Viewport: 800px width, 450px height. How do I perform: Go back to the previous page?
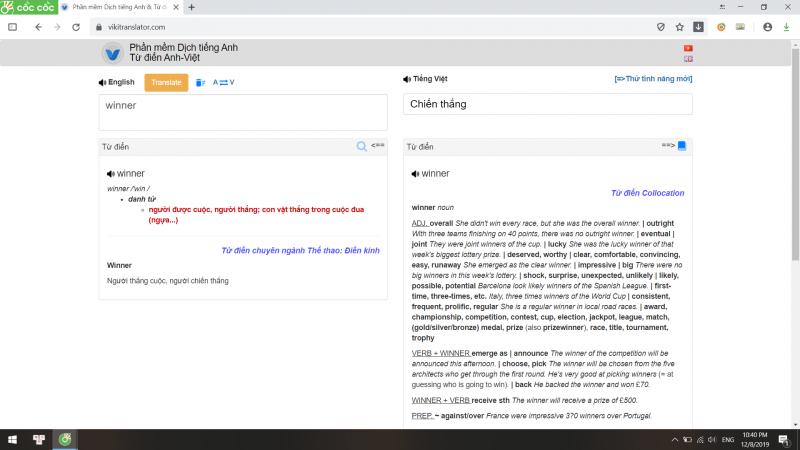tap(38, 27)
